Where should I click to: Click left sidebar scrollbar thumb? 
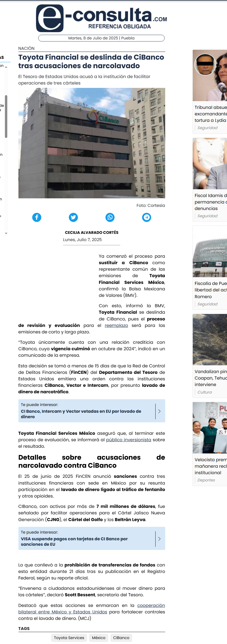point(6,116)
